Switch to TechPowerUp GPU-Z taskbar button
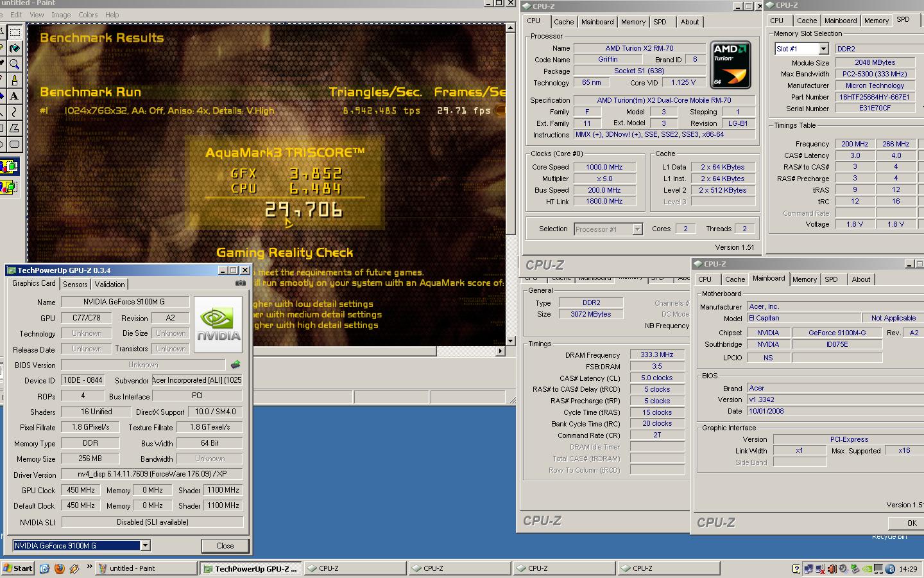 tap(250, 568)
